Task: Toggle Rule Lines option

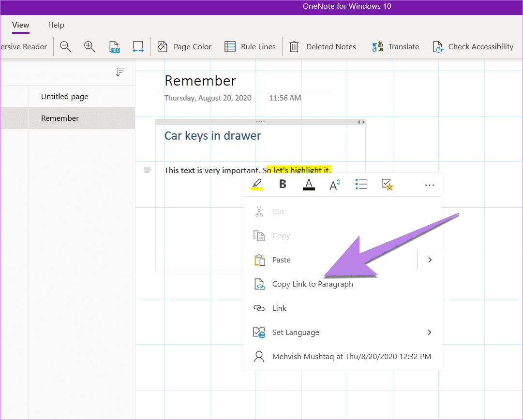Action: click(x=250, y=47)
